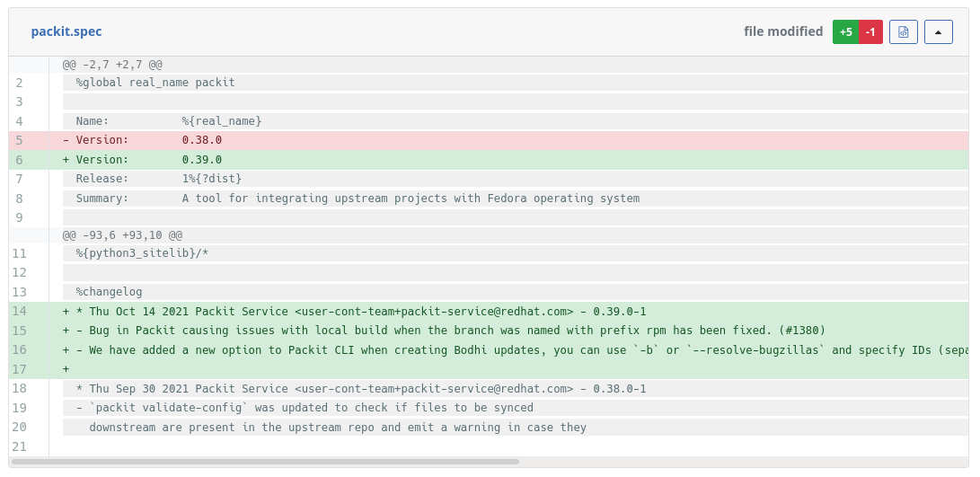Click the %global real_name packit line
Viewport: 980px width, 477px height.
tap(155, 83)
